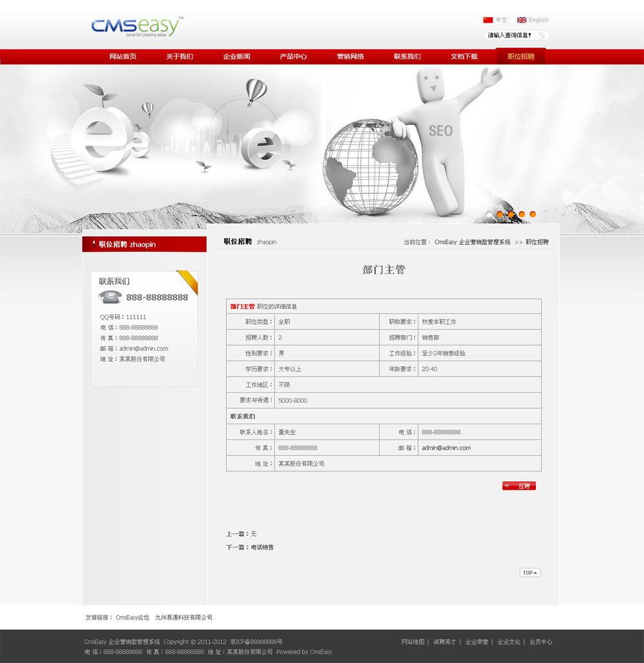The width and height of the screenshot is (644, 663).
Task: Click the Chinese flag language icon
Action: point(488,20)
